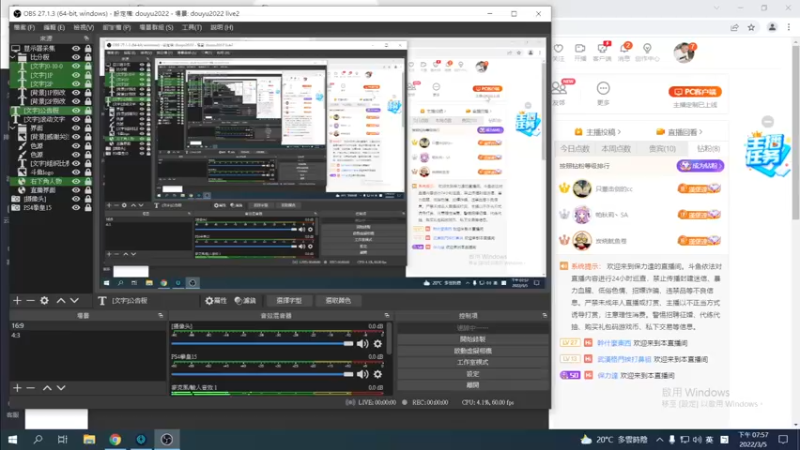Click orange PC客户端 button in Douyu
The image size is (800, 450).
(695, 92)
